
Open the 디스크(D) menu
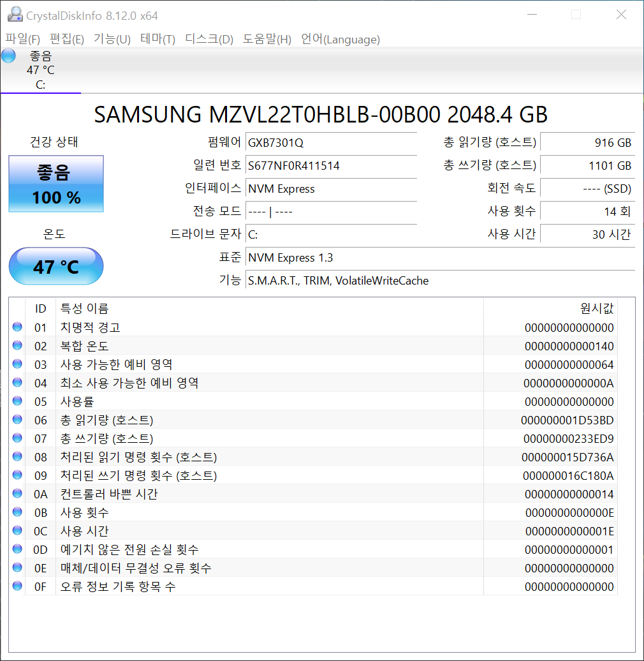point(209,39)
